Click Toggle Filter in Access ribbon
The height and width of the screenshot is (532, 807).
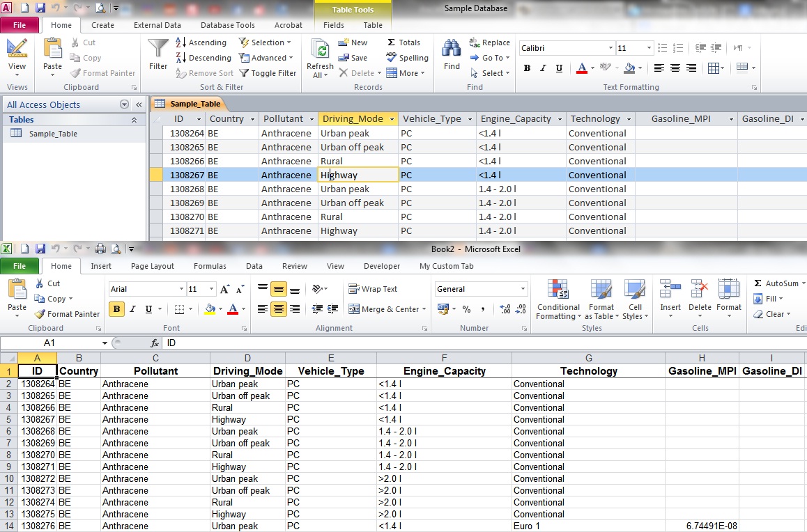tap(268, 73)
